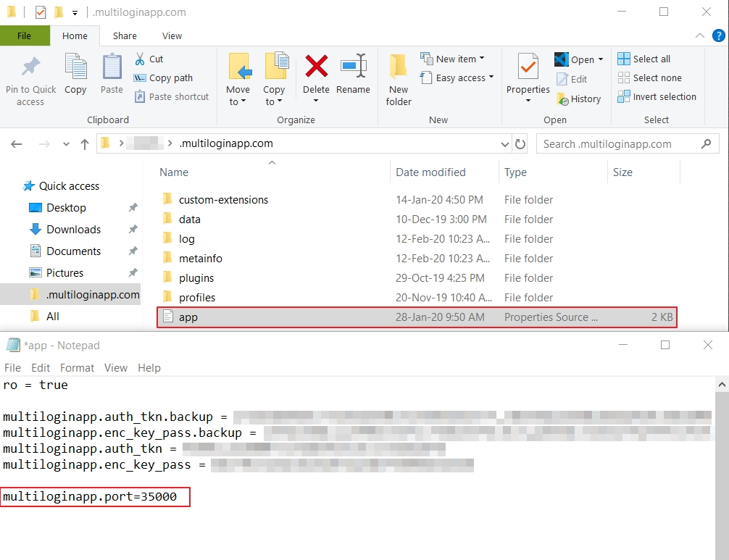This screenshot has width=729, height=560.
Task: Switch to the View ribbon tab
Action: coord(172,35)
